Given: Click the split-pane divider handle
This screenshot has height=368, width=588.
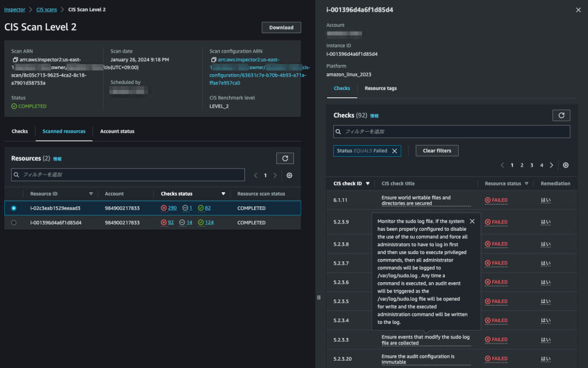Looking at the screenshot, I should click(x=318, y=297).
